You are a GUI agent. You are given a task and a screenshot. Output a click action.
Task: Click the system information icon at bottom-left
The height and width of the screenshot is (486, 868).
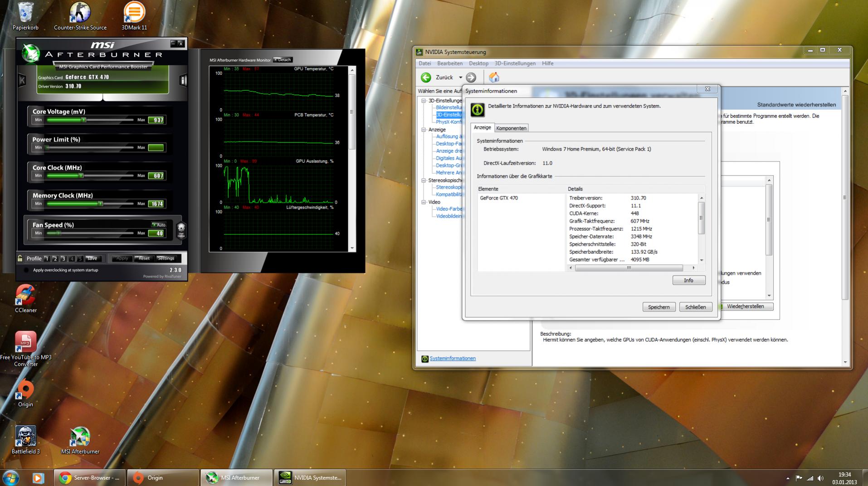424,359
